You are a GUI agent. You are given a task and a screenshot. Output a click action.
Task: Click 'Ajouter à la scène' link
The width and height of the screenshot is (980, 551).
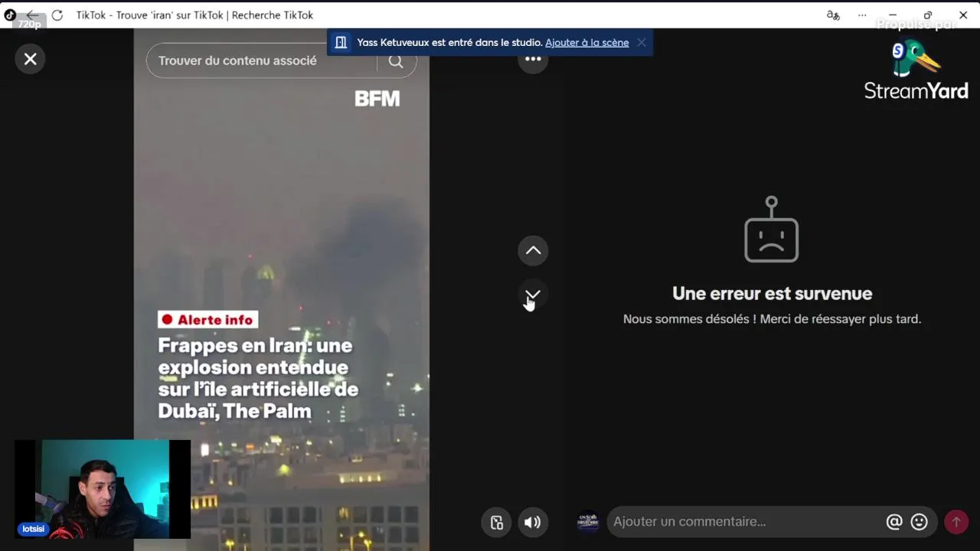586,43
